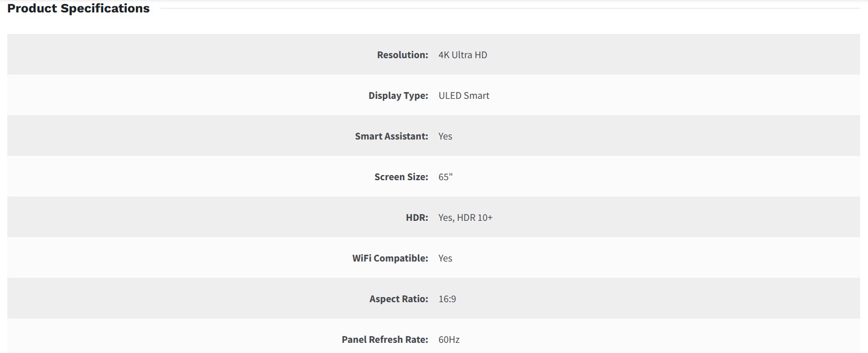The width and height of the screenshot is (868, 353).
Task: Click the Resolution label
Action: click(402, 55)
